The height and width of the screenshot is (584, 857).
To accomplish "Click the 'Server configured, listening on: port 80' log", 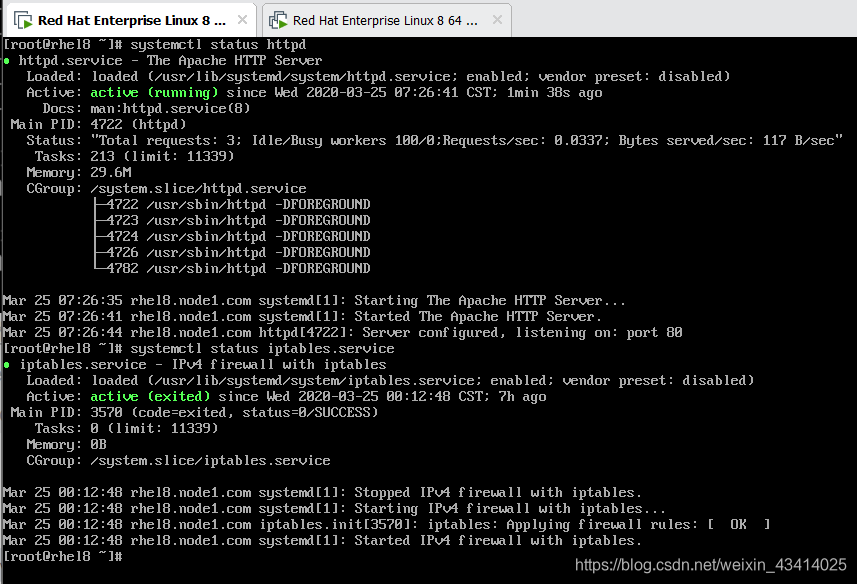I will 343,332.
